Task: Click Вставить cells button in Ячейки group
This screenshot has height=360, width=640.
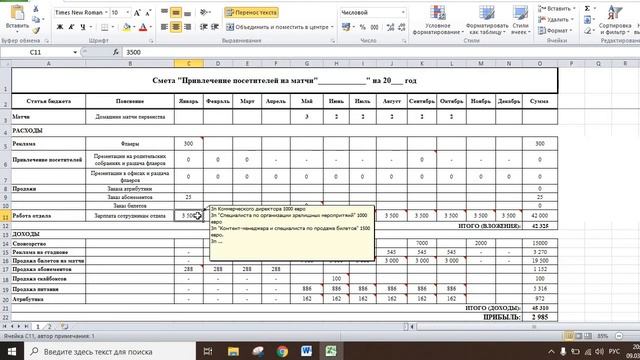Action: (x=557, y=9)
